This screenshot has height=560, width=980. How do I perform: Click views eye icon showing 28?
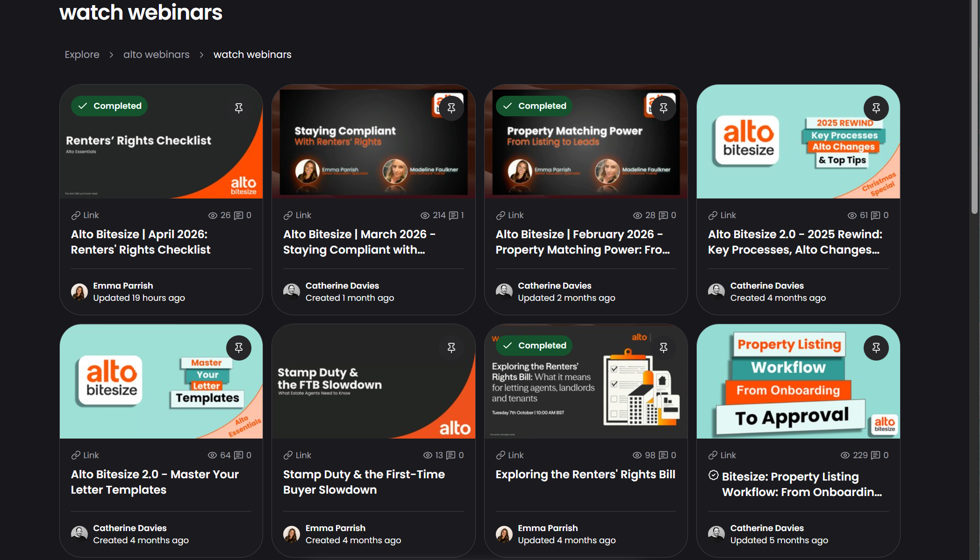click(637, 215)
